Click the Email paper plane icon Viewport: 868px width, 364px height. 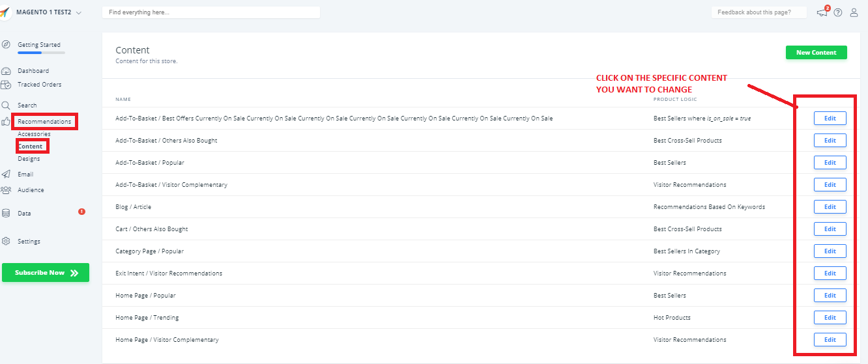(6, 175)
